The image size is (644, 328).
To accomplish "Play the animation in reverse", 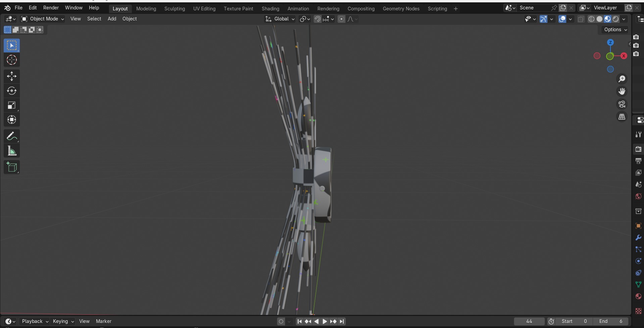I will click(x=316, y=322).
